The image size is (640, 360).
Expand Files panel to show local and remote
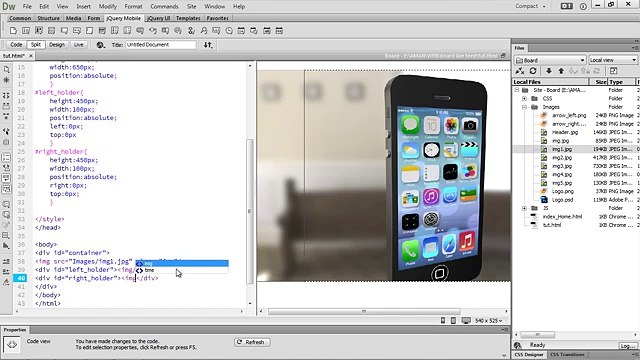pos(613,71)
